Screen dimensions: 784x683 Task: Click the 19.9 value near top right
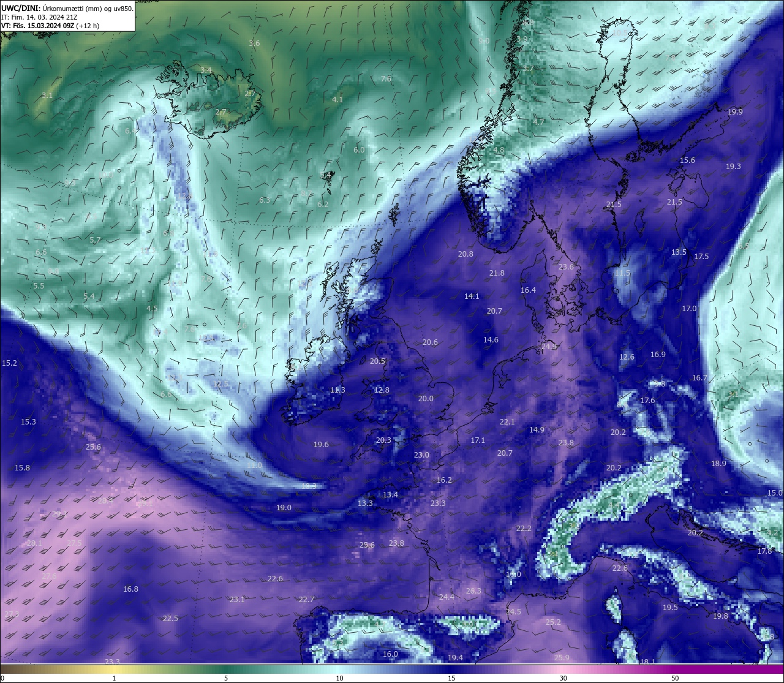pos(735,112)
